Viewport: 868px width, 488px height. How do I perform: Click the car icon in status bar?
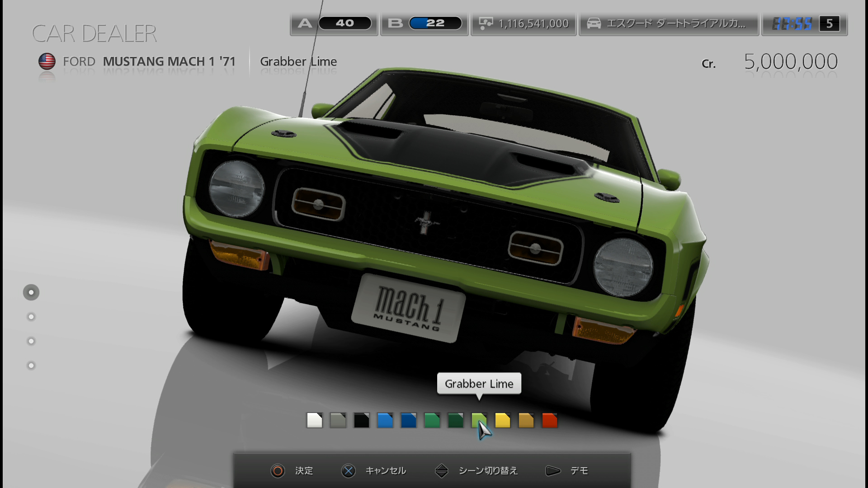pos(594,23)
